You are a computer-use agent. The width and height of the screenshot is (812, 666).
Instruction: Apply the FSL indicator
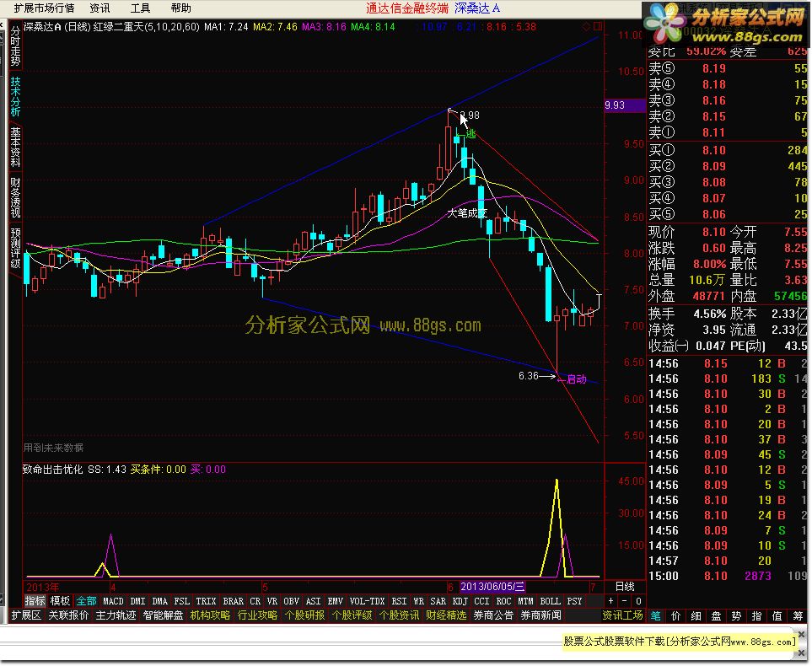click(182, 601)
